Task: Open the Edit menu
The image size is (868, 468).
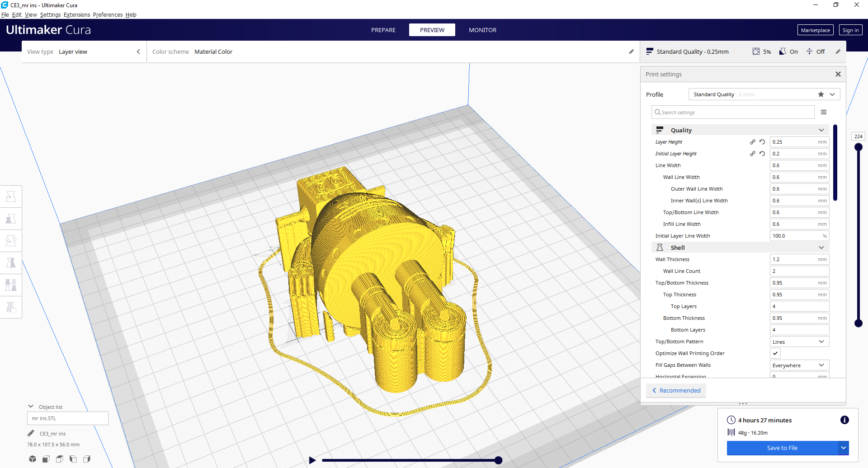Action: pos(17,14)
